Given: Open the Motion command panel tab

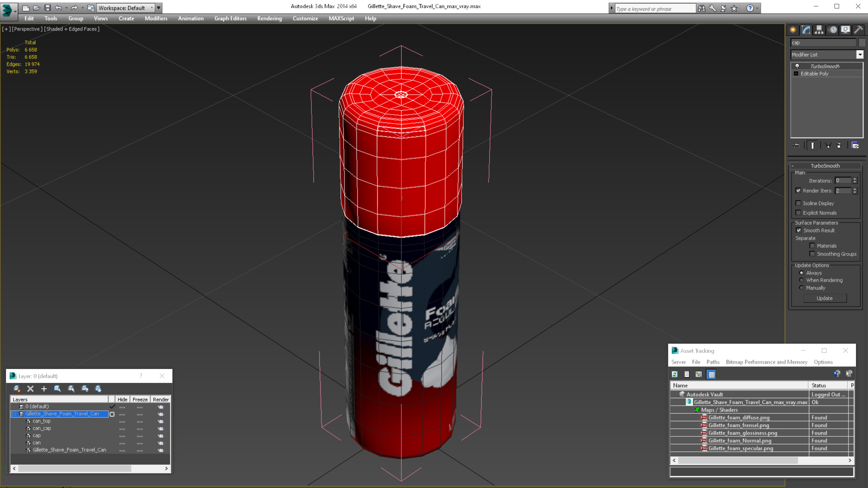Looking at the screenshot, I should click(833, 30).
